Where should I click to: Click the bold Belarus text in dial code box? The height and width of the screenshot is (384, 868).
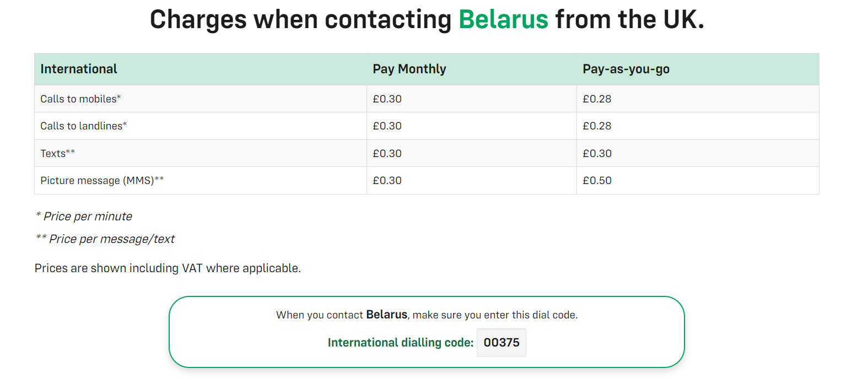pyautogui.click(x=387, y=315)
